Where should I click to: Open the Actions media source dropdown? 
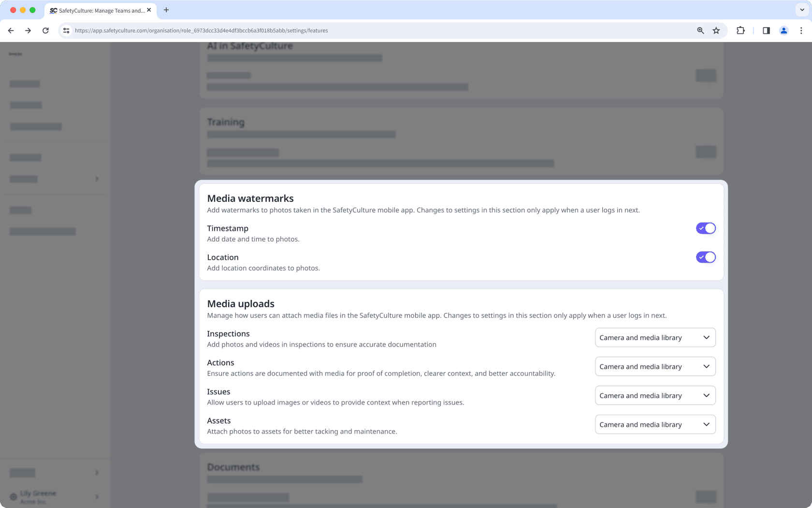tap(655, 366)
